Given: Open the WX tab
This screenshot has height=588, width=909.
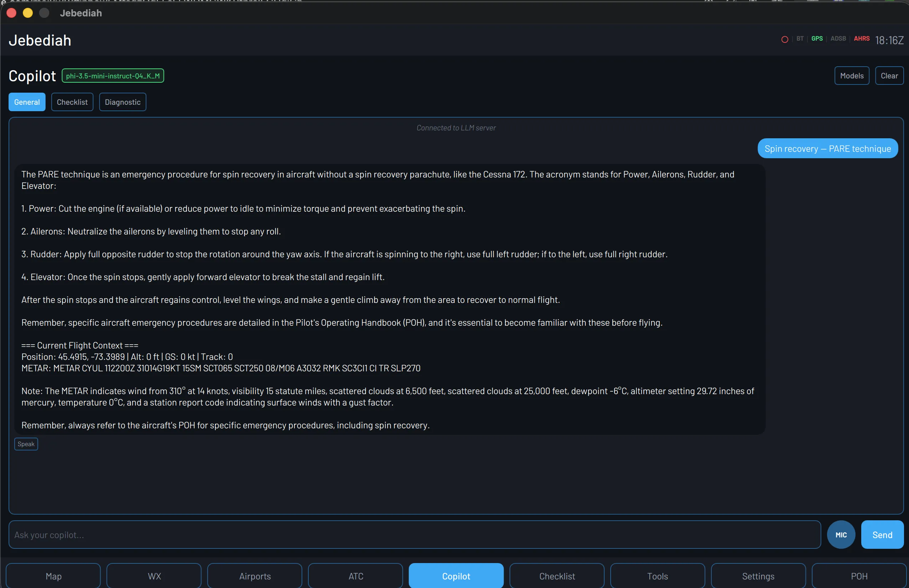Looking at the screenshot, I should click(154, 576).
